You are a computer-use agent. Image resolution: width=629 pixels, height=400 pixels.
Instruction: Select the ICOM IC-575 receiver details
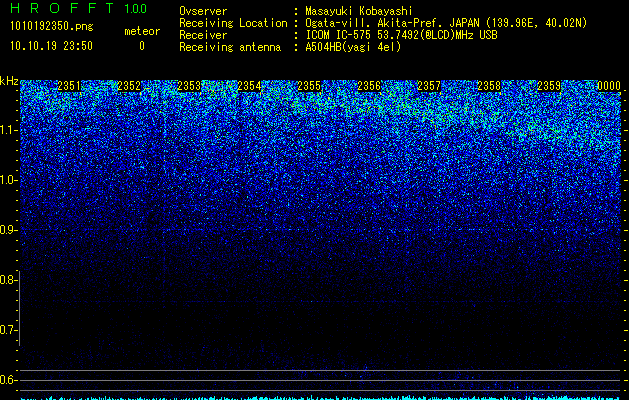point(401,35)
